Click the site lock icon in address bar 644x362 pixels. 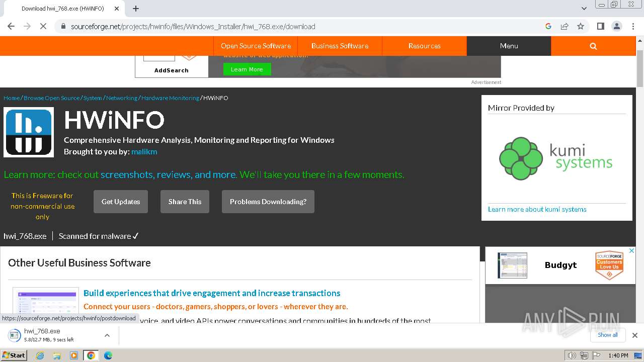coord(63,27)
